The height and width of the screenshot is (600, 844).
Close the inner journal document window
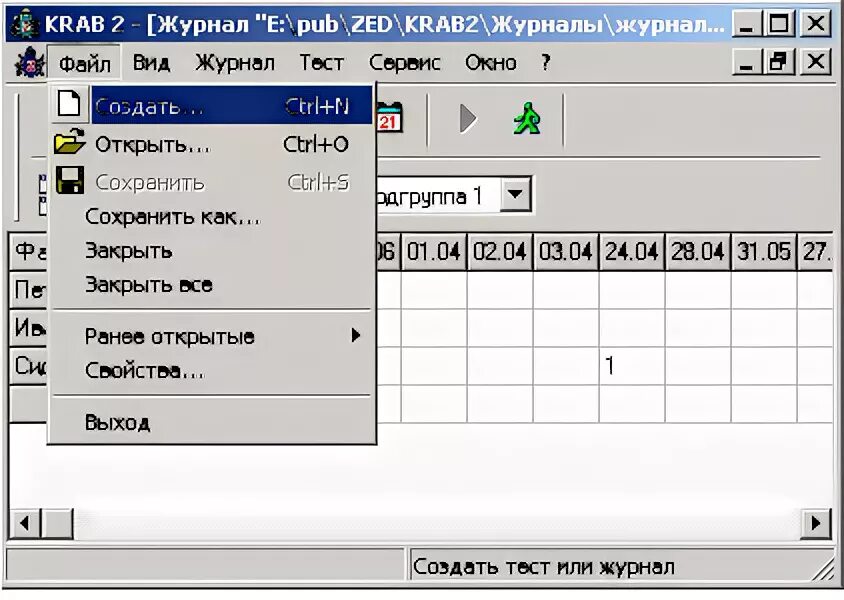click(x=815, y=62)
